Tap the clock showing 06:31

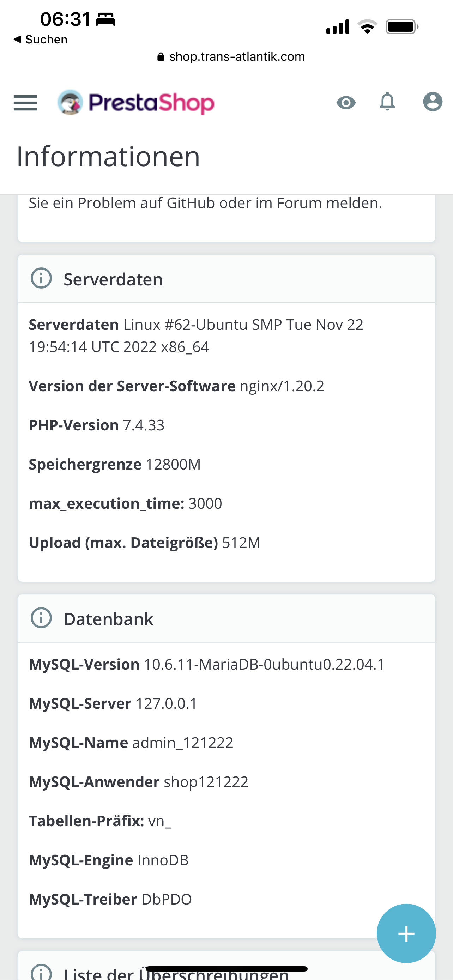pos(65,18)
